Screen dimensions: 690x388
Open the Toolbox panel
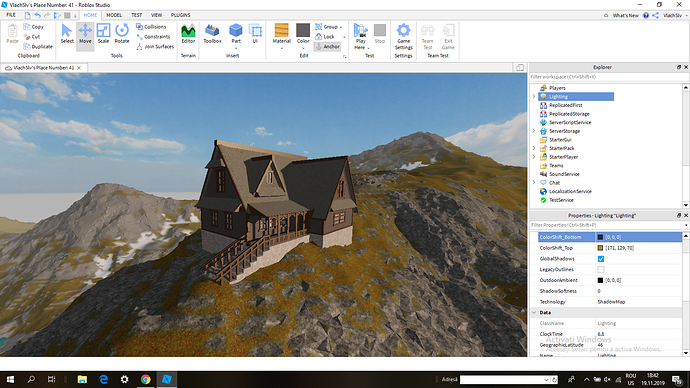coord(212,34)
